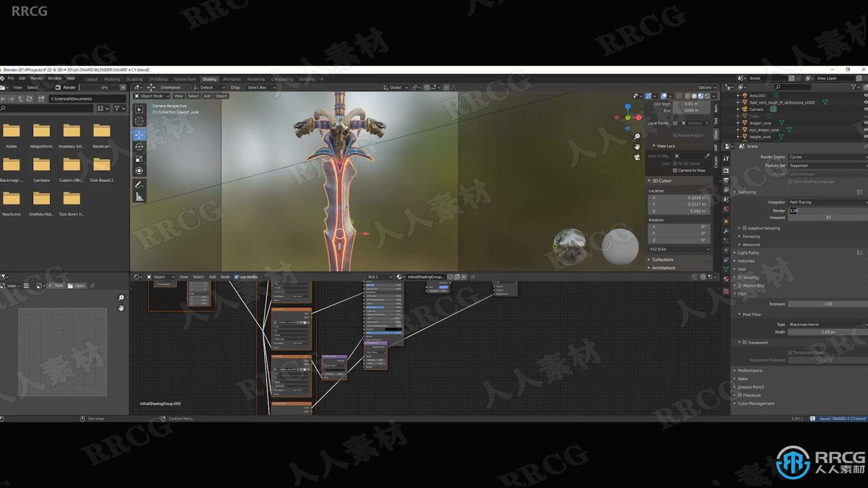Open the node editor Node menu

[x=225, y=277]
